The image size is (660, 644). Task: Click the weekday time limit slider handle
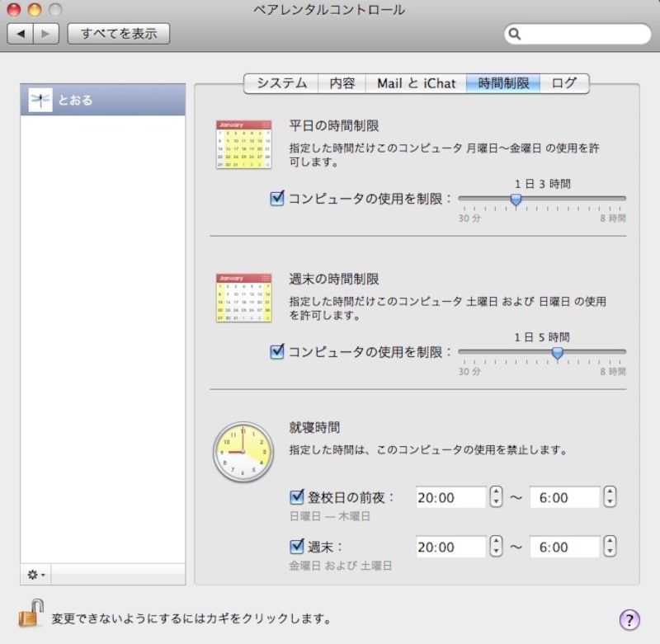point(516,199)
